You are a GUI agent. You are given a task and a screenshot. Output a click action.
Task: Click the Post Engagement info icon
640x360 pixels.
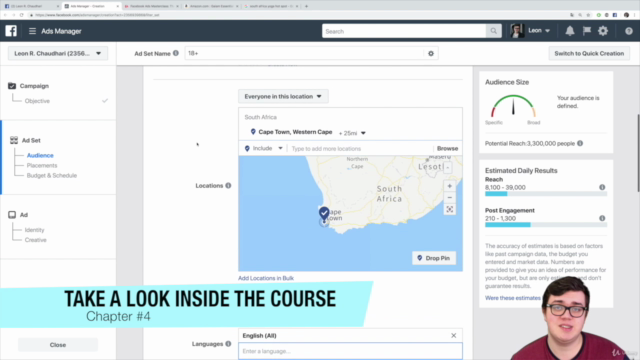pyautogui.click(x=602, y=218)
